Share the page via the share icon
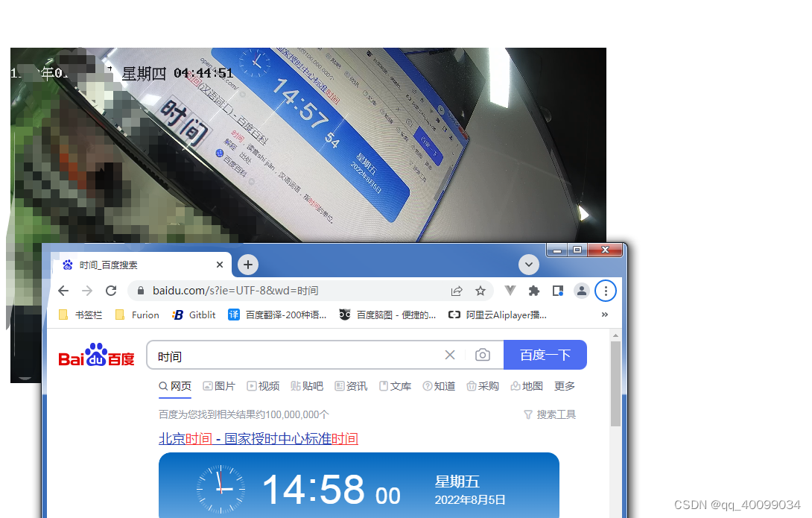Screen dimensions: 812x518 pyautogui.click(x=456, y=291)
